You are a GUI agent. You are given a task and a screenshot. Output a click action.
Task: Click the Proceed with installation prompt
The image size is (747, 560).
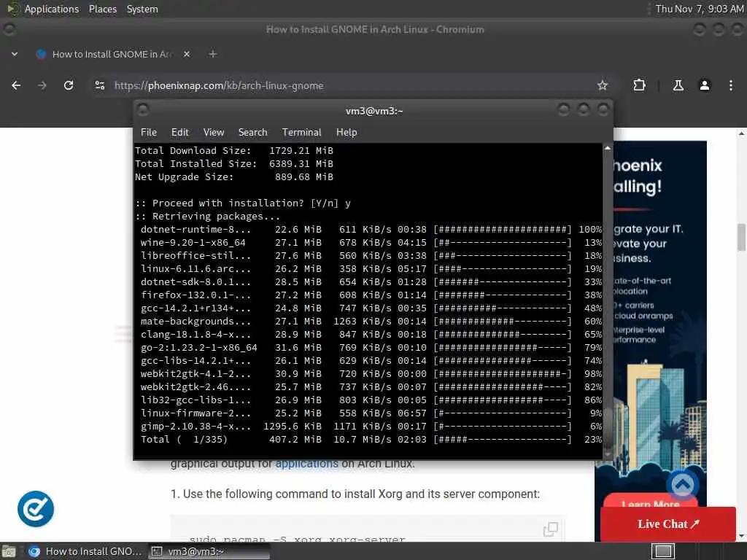point(243,203)
